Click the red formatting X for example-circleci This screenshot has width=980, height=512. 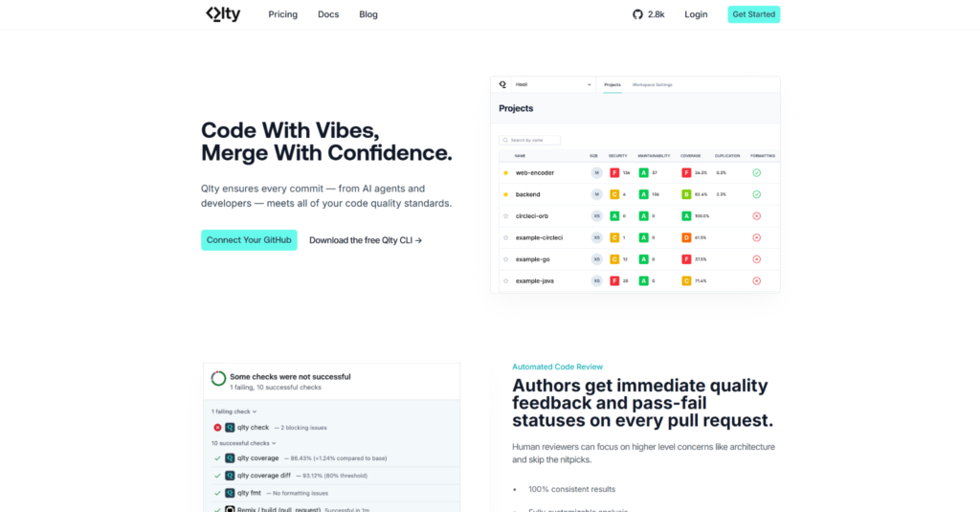[756, 237]
